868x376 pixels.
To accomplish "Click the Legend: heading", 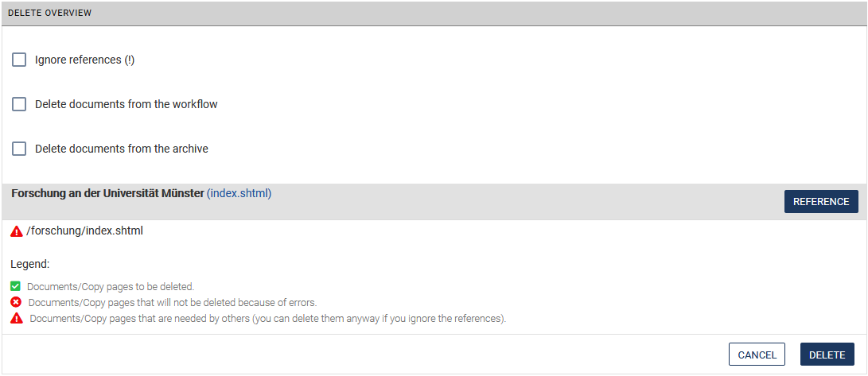I will pos(30,263).
